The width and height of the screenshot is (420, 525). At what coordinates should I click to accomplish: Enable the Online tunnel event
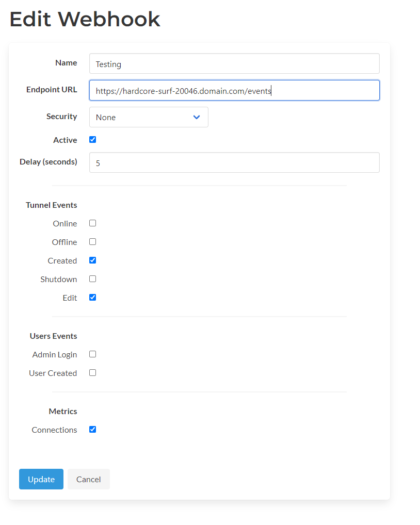(92, 223)
